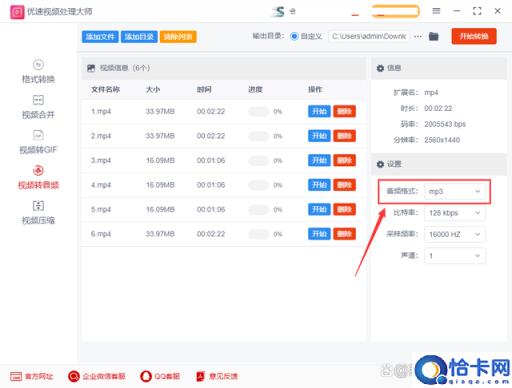The height and width of the screenshot is (388, 512).
Task: Open the 采样频率 16000 HZ dropdown
Action: pyautogui.click(x=455, y=234)
